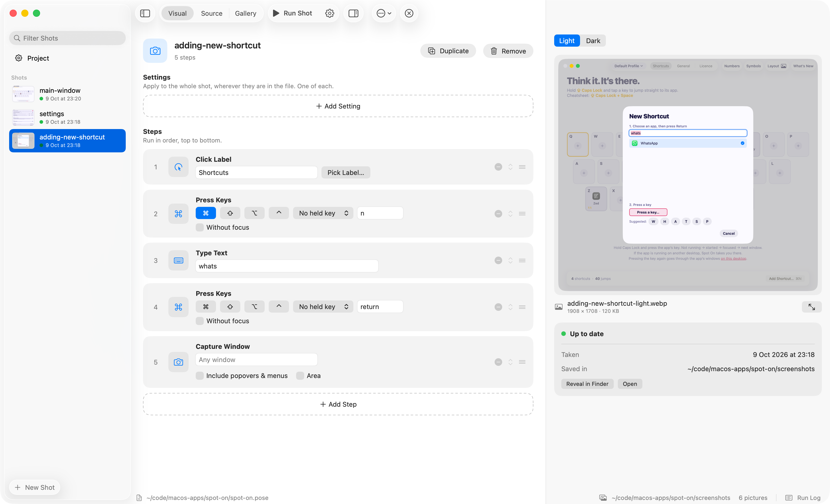The height and width of the screenshot is (504, 830).
Task: Toggle Command modifier in step 2
Action: [x=206, y=213]
